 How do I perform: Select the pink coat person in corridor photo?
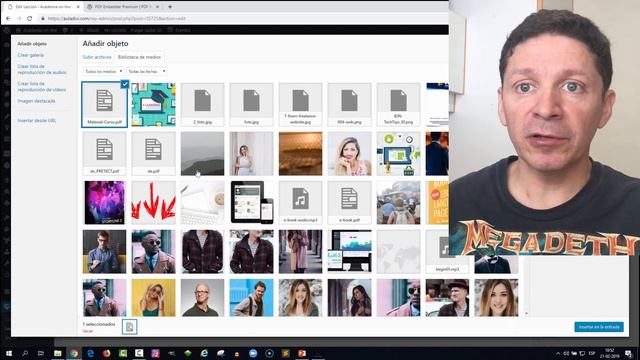[x=300, y=251]
